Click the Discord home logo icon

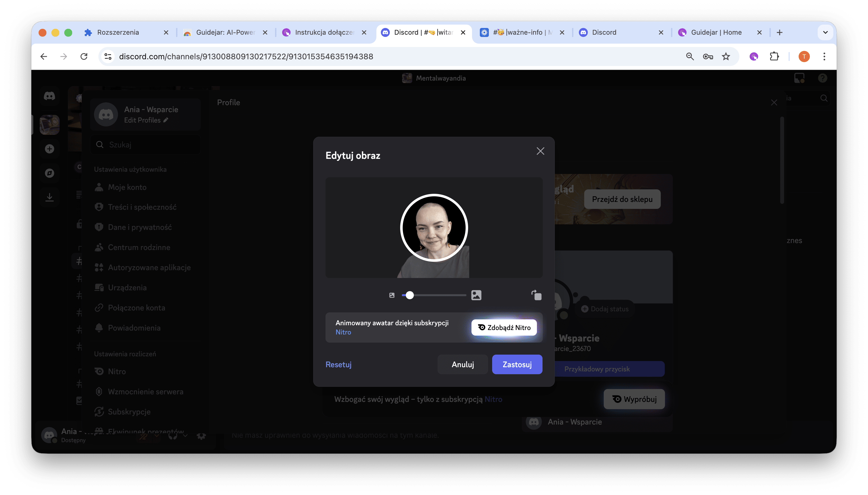pyautogui.click(x=49, y=96)
